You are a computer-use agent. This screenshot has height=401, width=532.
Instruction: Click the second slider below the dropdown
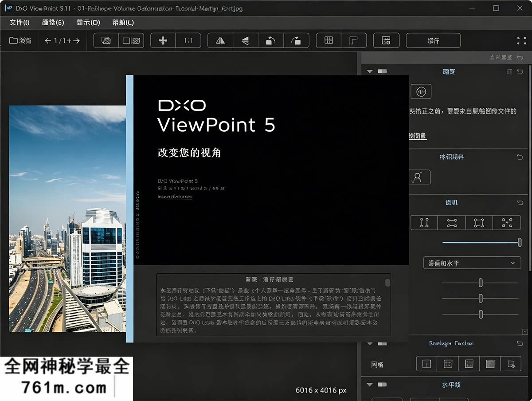pos(481,298)
